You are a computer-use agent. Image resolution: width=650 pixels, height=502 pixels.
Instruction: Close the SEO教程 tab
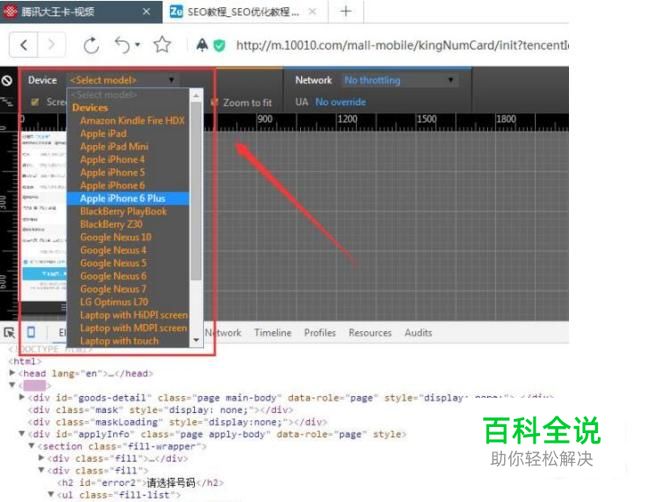(313, 12)
